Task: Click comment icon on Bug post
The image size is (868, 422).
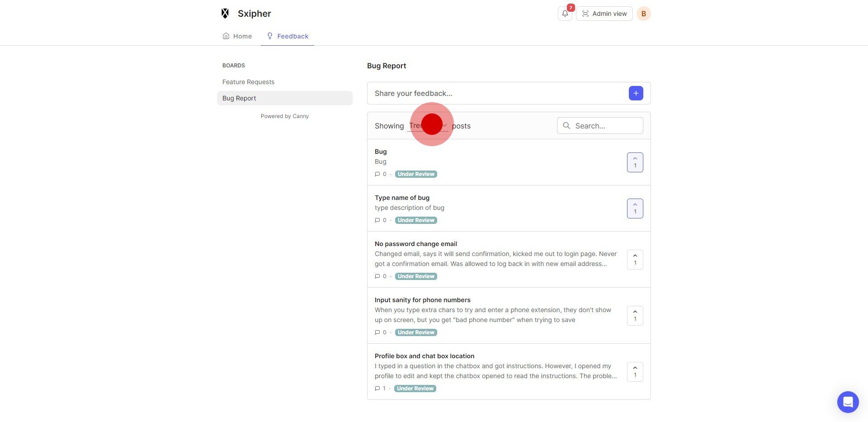Action: click(x=377, y=174)
